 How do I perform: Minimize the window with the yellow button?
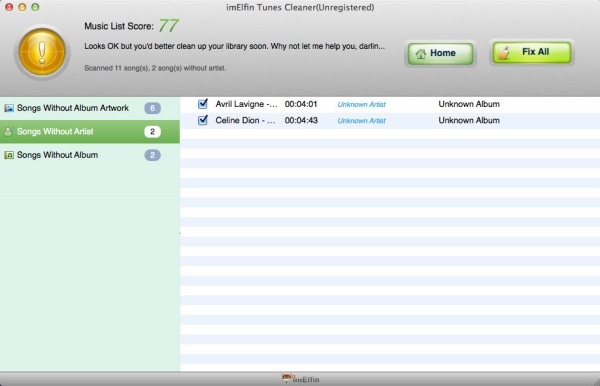point(22,7)
